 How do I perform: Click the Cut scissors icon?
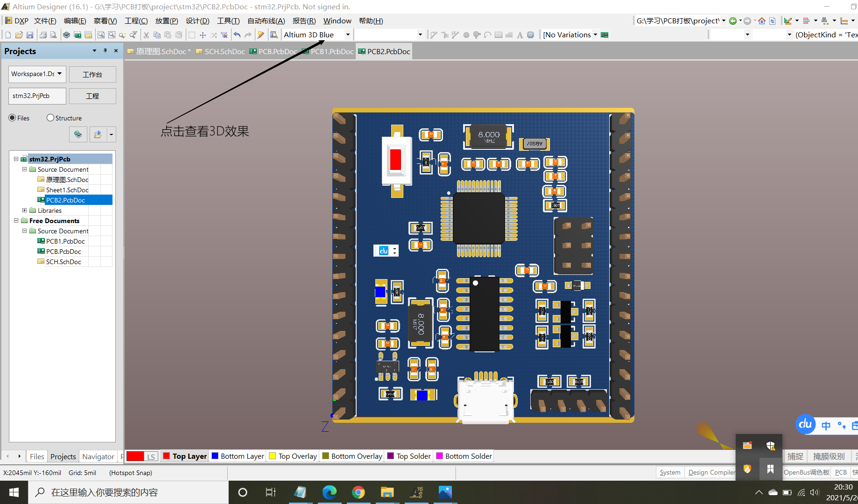coord(146,35)
